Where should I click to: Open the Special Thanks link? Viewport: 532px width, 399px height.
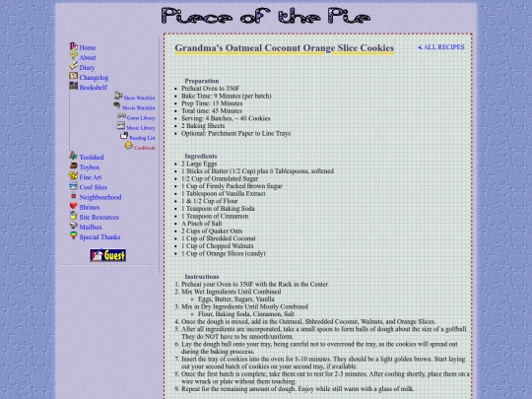pos(100,237)
